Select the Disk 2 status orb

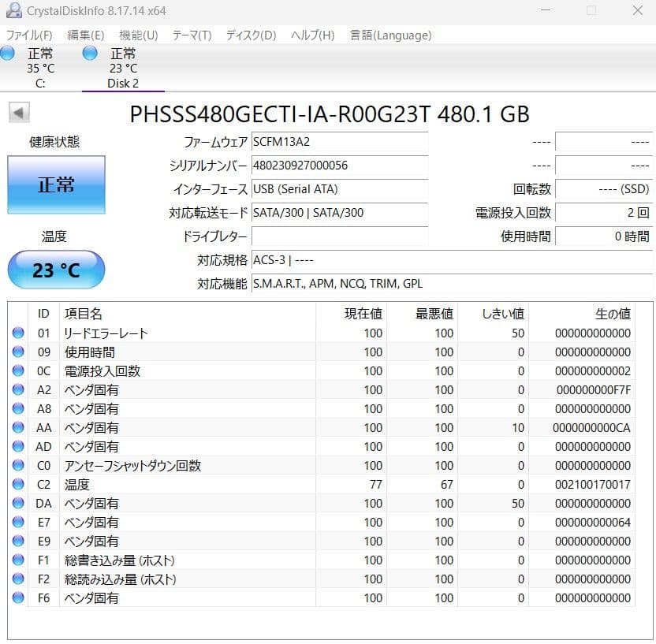pyautogui.click(x=90, y=53)
